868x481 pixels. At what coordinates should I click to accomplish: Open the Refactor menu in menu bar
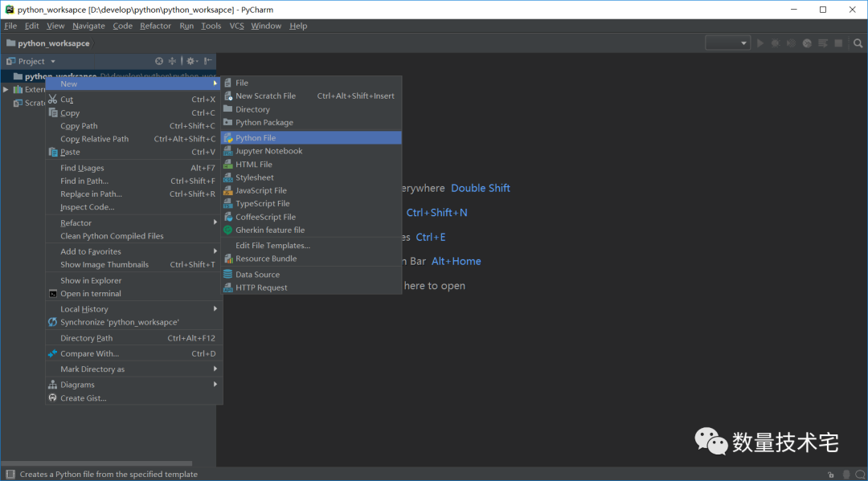155,26
